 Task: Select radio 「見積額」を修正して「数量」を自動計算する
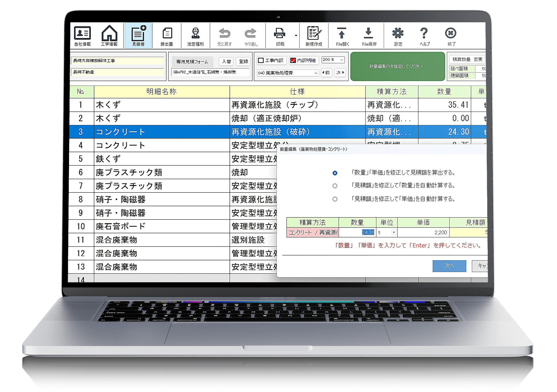[335, 186]
